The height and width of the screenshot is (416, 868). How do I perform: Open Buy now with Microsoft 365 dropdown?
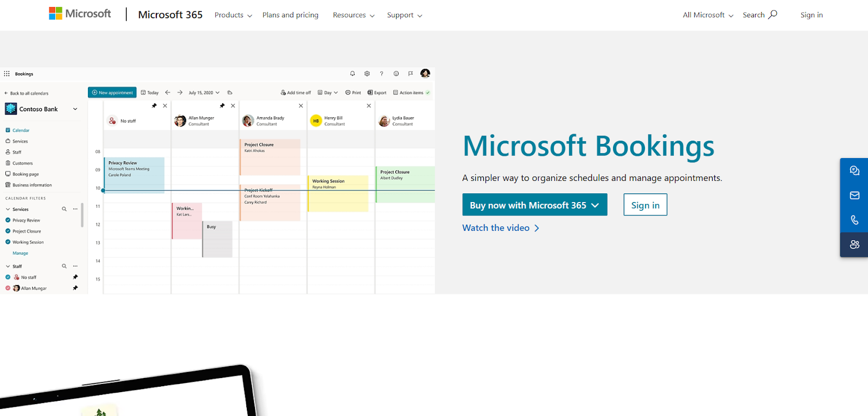click(x=535, y=205)
